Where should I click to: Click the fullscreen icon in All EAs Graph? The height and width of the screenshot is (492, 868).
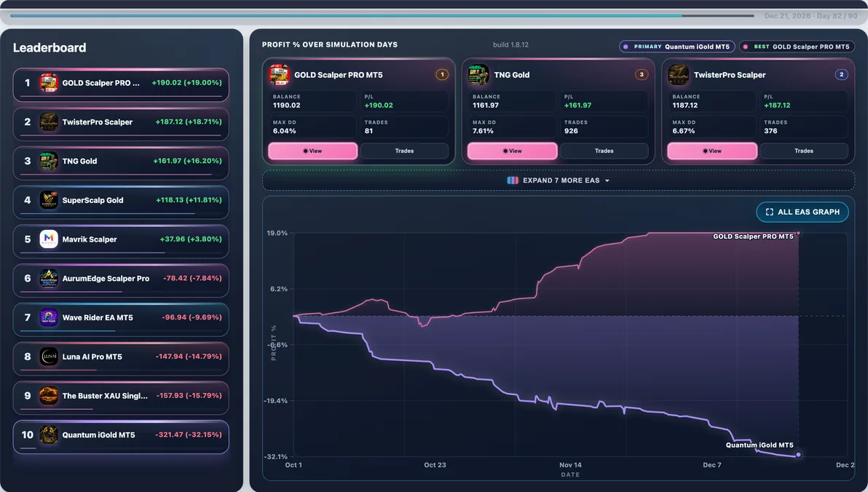point(770,212)
